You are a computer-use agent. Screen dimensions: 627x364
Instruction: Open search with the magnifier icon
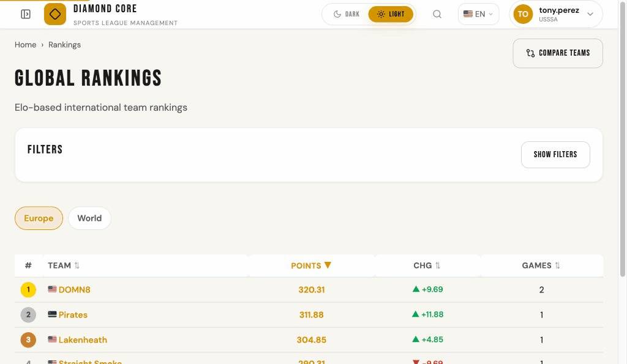pyautogui.click(x=437, y=13)
